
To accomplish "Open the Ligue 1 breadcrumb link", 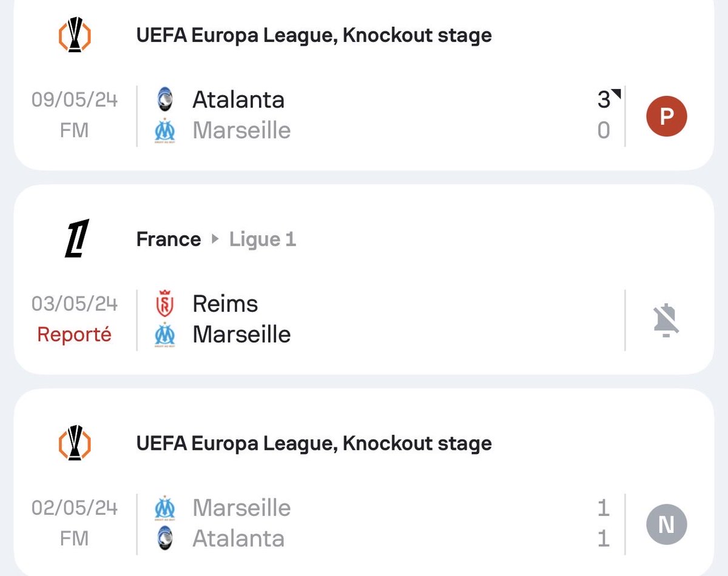I will tap(262, 239).
